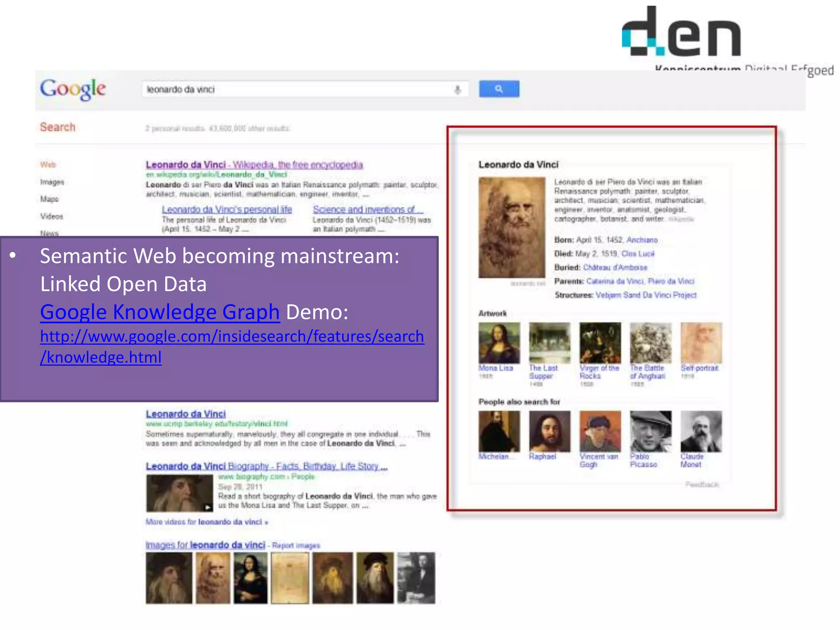Click the Pablo Picasso thumbnail

tap(651, 431)
